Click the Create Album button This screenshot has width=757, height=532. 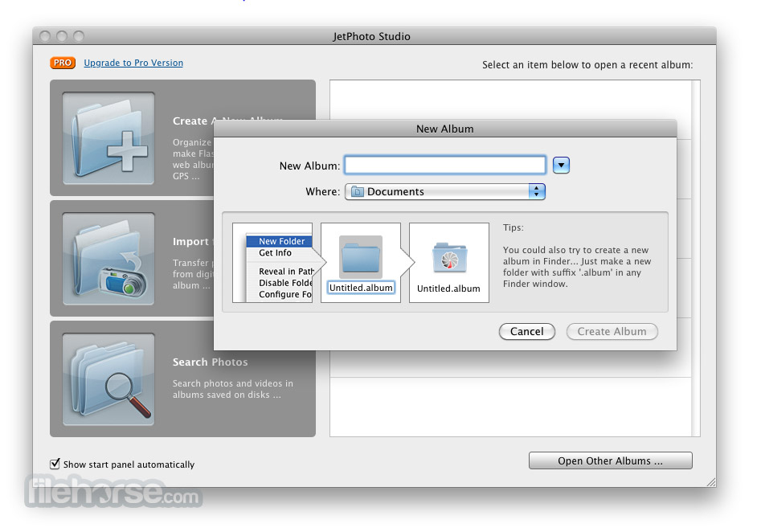612,332
